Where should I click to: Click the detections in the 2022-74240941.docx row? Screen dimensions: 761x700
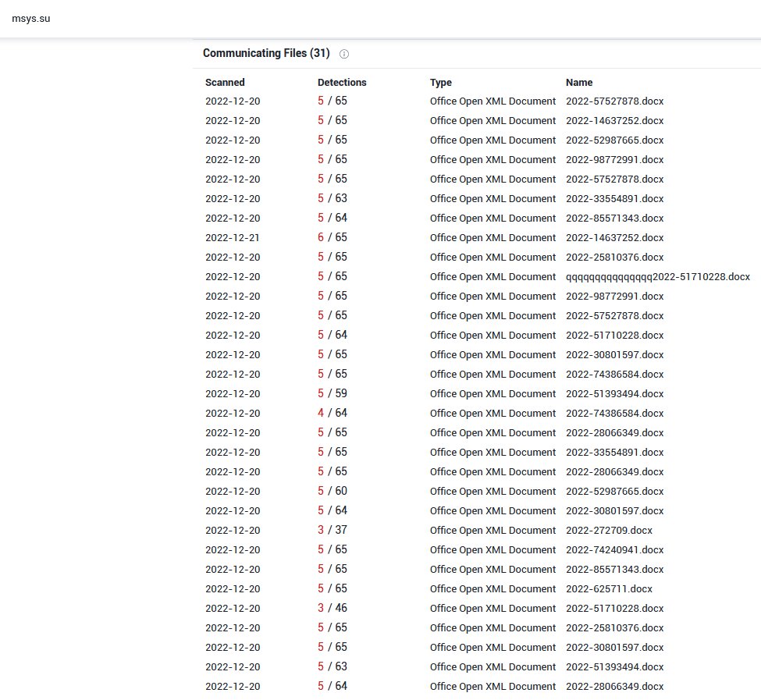click(332, 549)
